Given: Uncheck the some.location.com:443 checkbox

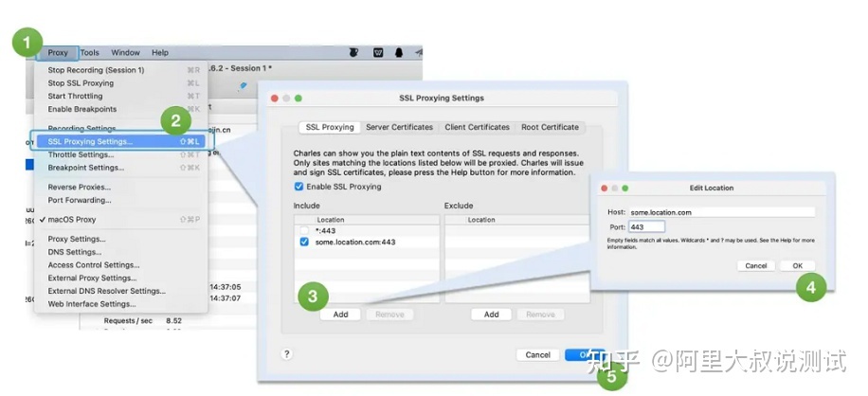Looking at the screenshot, I should click(x=304, y=243).
